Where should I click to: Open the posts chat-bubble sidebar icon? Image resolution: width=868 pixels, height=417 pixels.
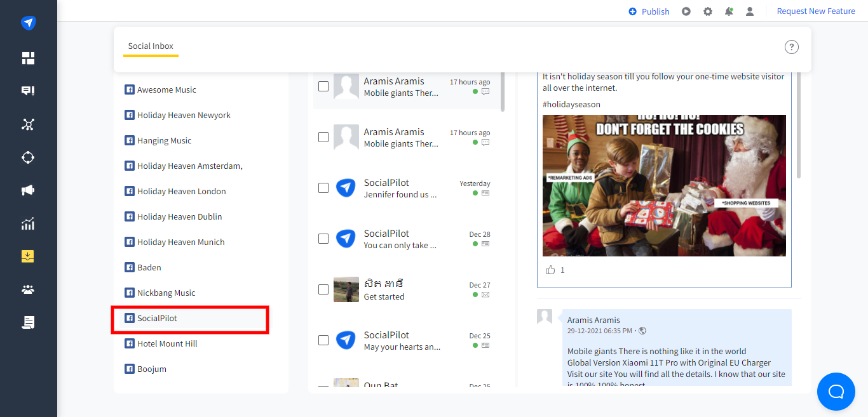point(28,91)
